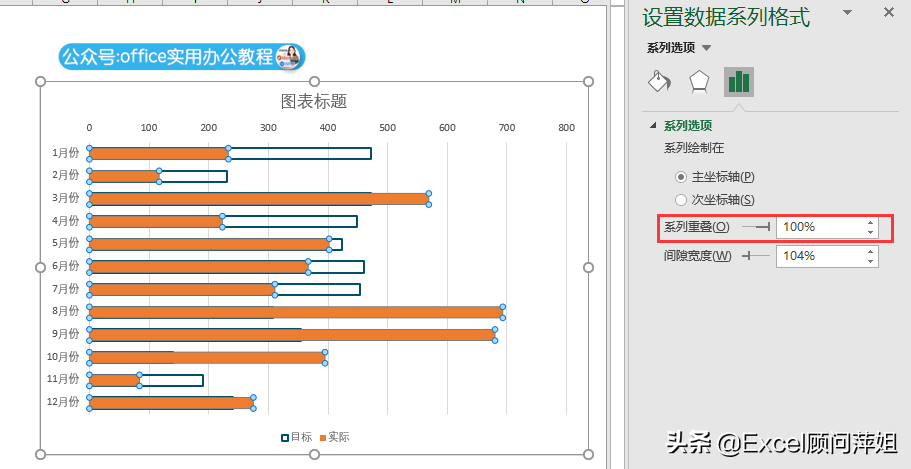
Task: Select the 次坐标轴 radio button
Action: click(x=680, y=200)
